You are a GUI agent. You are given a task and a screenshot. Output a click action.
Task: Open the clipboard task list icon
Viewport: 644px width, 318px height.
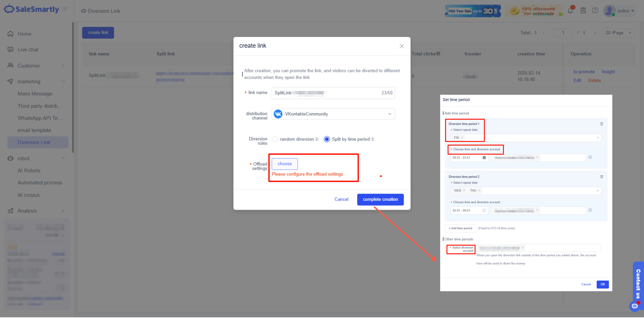click(x=583, y=11)
